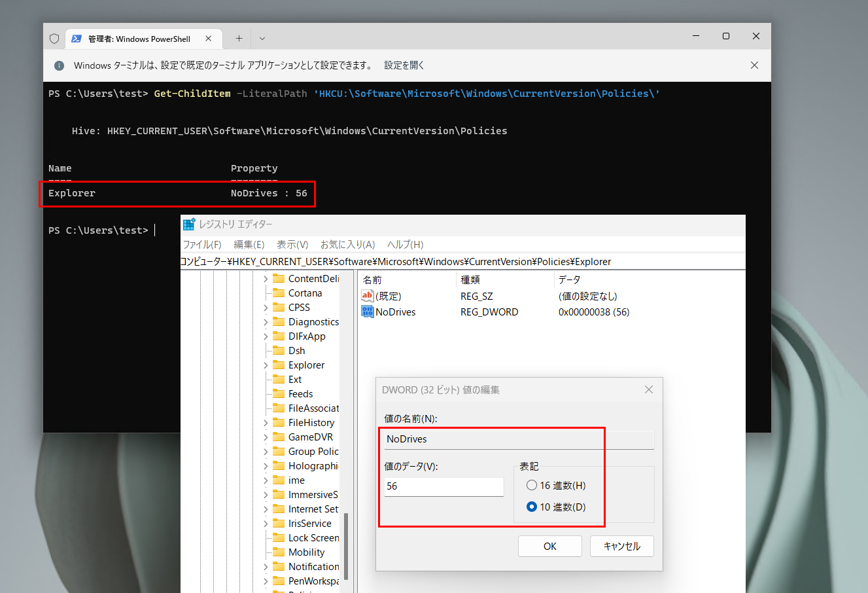The height and width of the screenshot is (593, 868).
Task: Open the お気に入り(A) menu
Action: coord(347,244)
